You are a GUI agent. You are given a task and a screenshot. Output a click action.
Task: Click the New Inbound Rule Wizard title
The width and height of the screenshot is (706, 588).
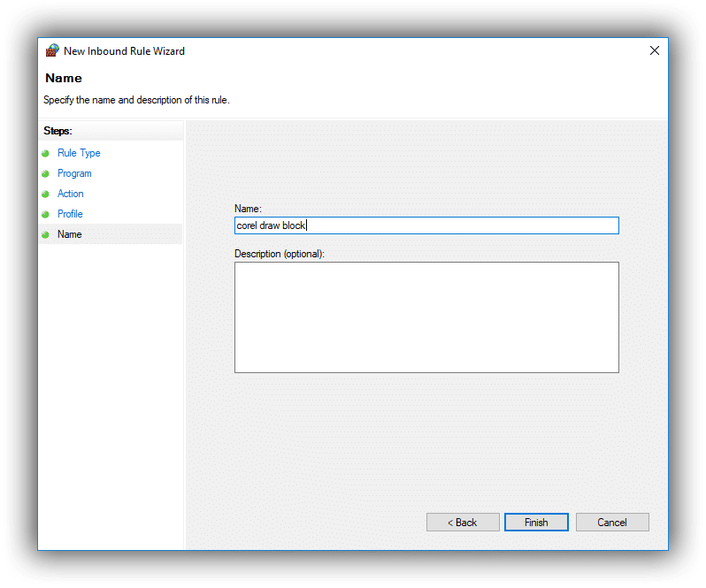click(124, 50)
